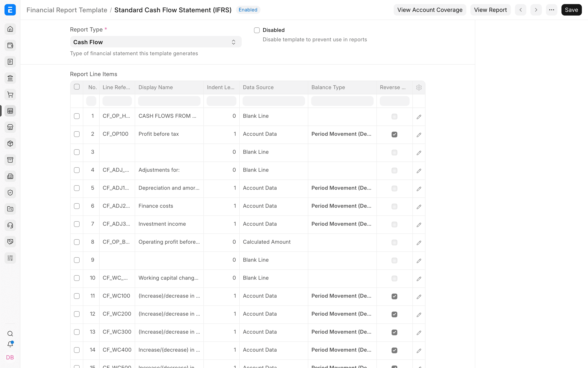Open the wallet icon in sidebar
This screenshot has width=588, height=368.
(10, 46)
